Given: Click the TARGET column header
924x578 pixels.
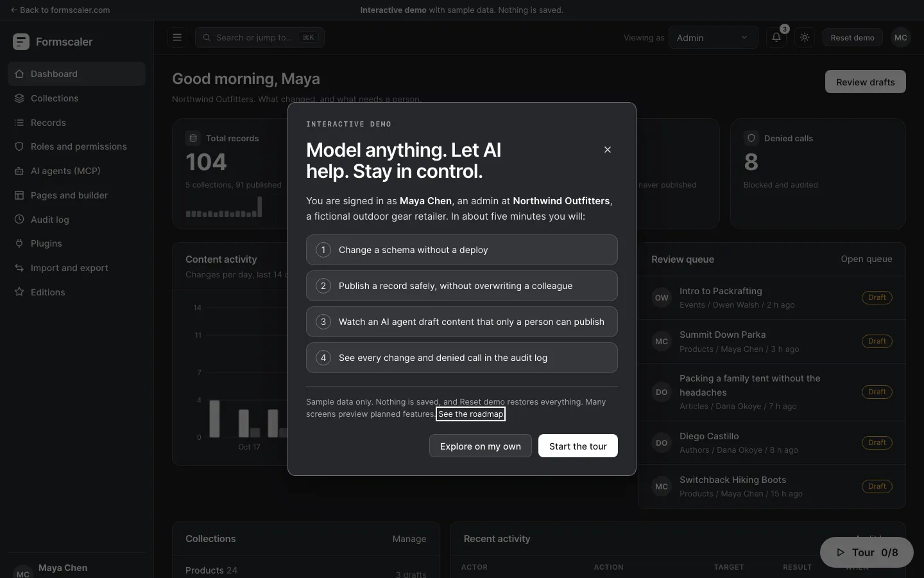Looking at the screenshot, I should pyautogui.click(x=729, y=567).
